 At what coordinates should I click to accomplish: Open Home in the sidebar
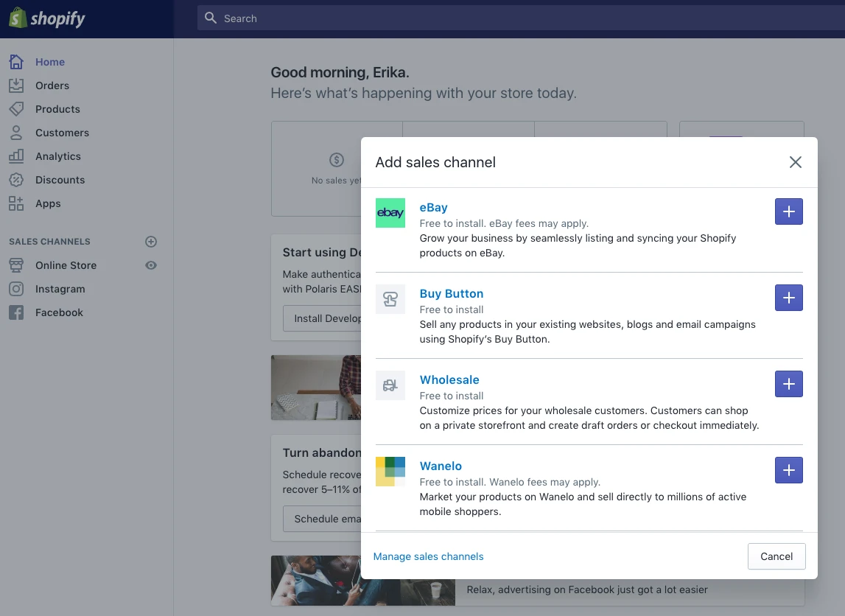(x=50, y=62)
